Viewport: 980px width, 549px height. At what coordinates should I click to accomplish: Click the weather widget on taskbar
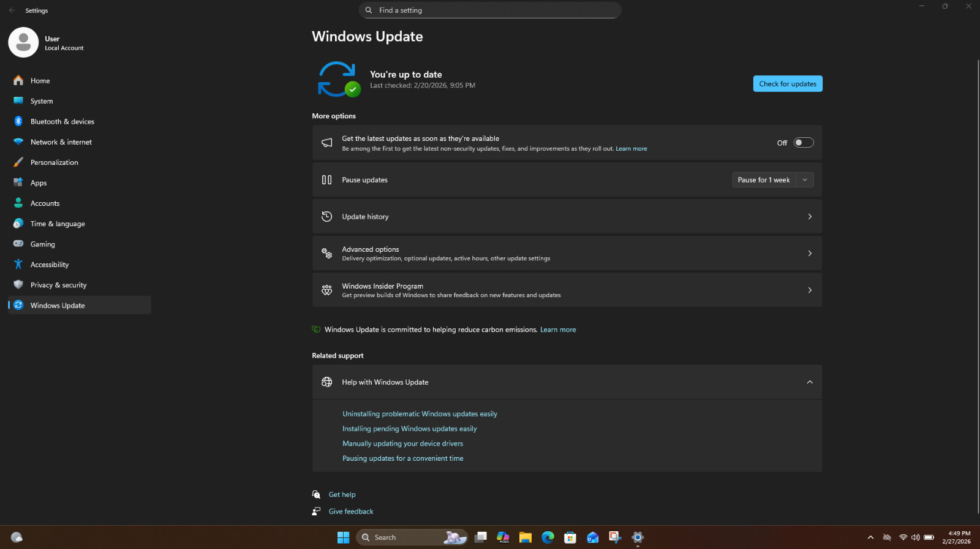[17, 537]
